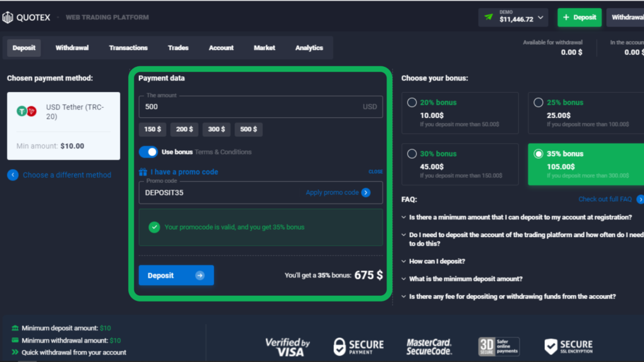Go to the Trades tab
644x362 pixels.
click(178, 48)
